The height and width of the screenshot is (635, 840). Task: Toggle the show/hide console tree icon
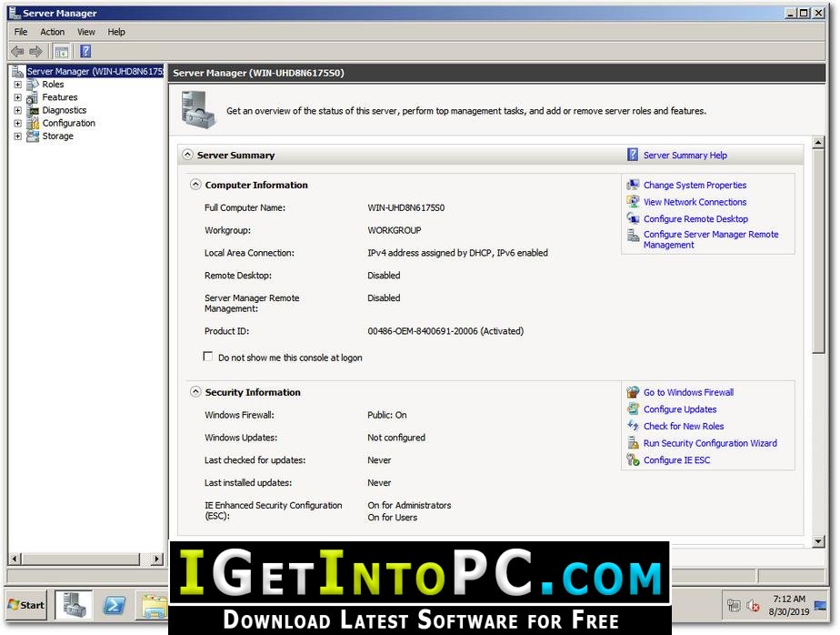pyautogui.click(x=62, y=52)
